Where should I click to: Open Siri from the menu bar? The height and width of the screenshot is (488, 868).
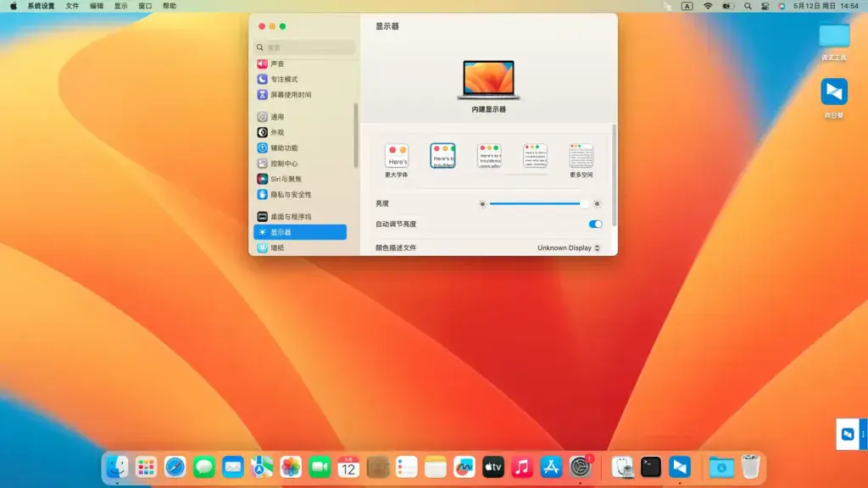click(782, 6)
